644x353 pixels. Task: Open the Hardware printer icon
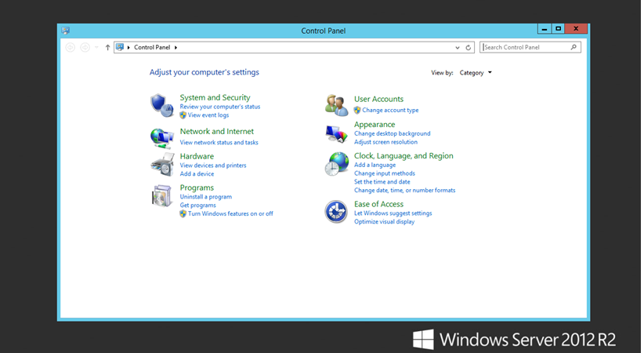coord(162,164)
